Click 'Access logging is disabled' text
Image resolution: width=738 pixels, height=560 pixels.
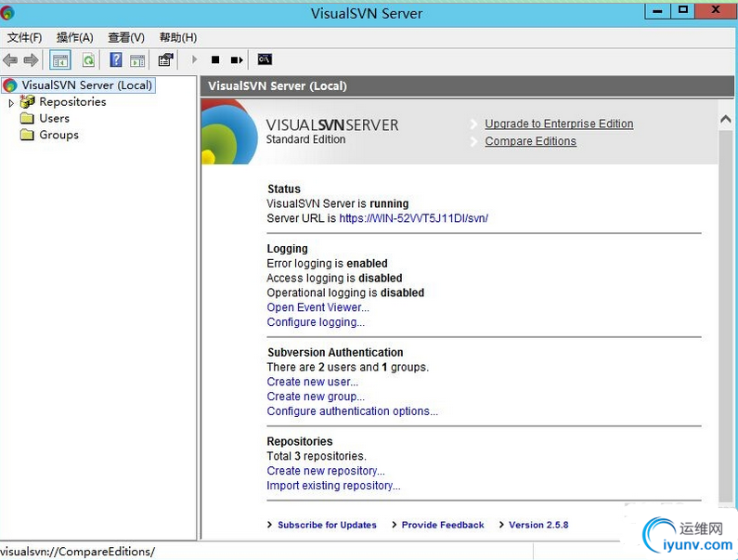coord(334,278)
